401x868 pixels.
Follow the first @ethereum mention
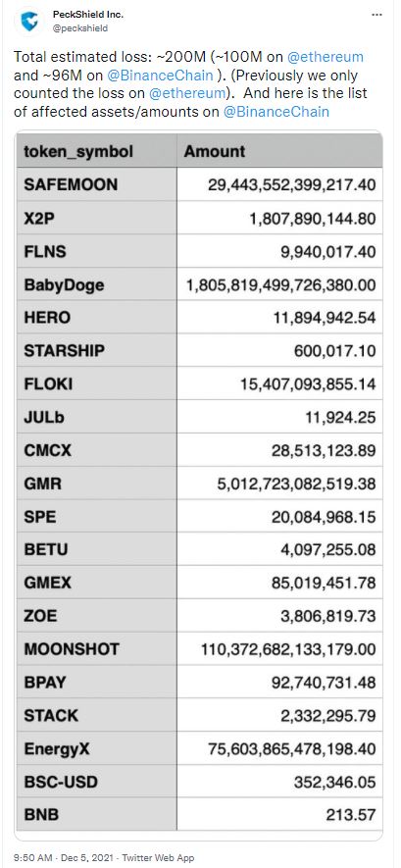pos(326,57)
